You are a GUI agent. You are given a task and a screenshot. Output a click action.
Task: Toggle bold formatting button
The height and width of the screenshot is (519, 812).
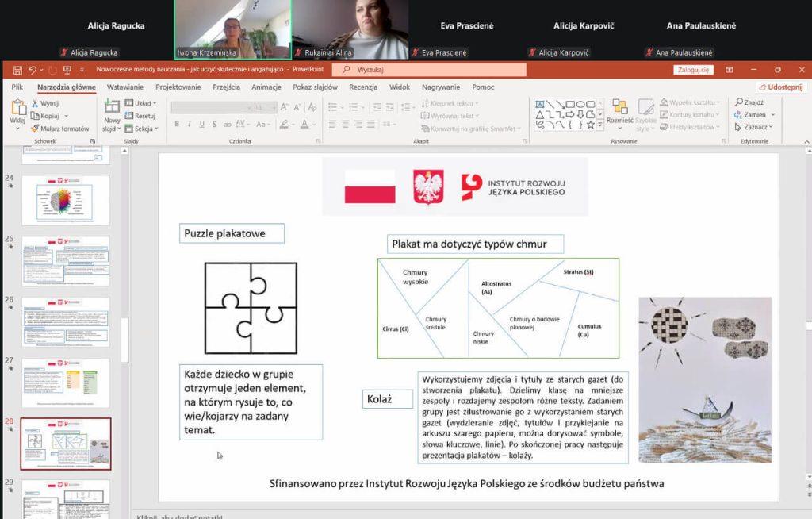[x=177, y=124]
